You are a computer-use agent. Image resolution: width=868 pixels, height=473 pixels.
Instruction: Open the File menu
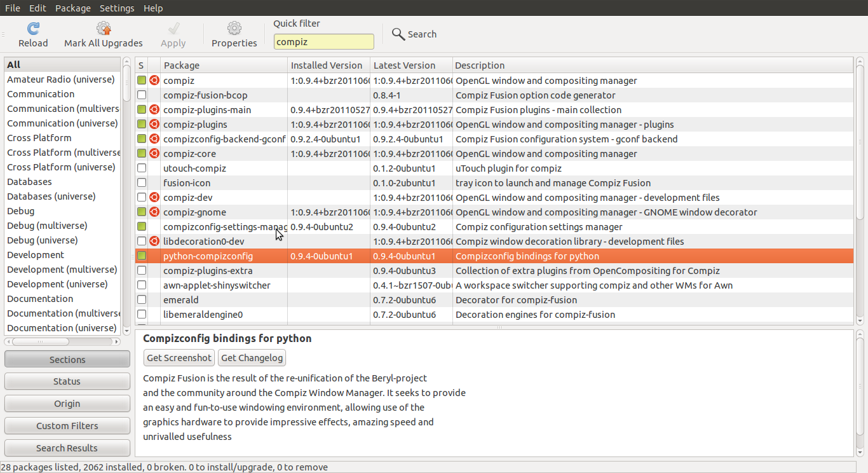point(13,8)
